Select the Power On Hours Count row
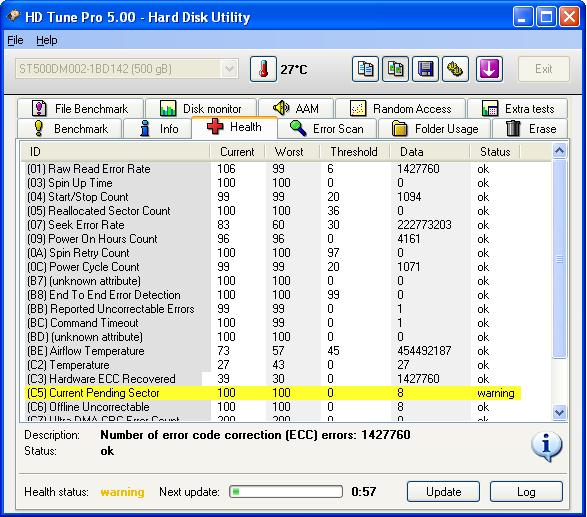The image size is (587, 517). pos(273,239)
